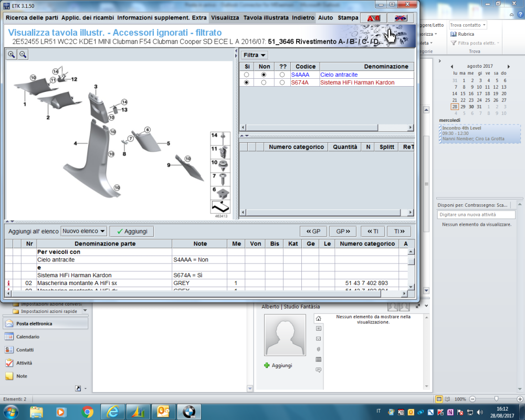Open the Filtra dropdown
The image size is (525, 420).
255,55
